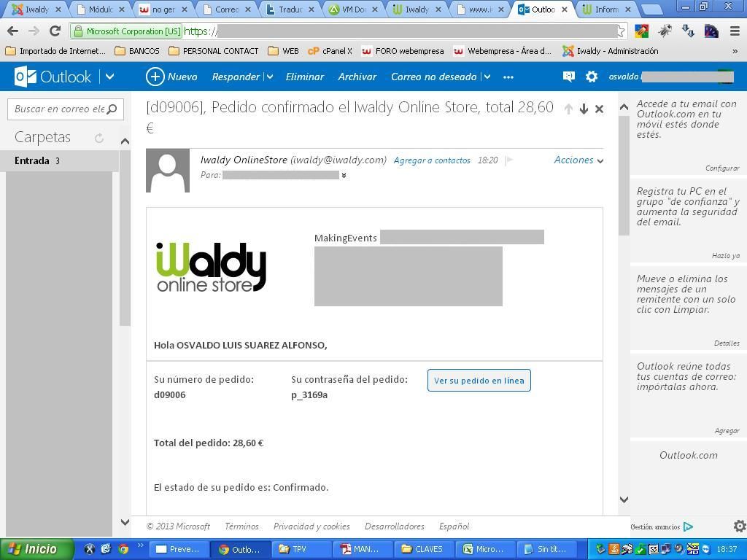The image size is (747, 560).
Task: Open FORO webempresa bookmark
Action: [x=403, y=51]
